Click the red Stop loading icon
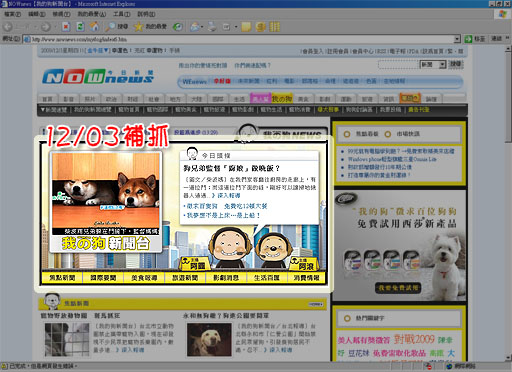 coord(66,27)
